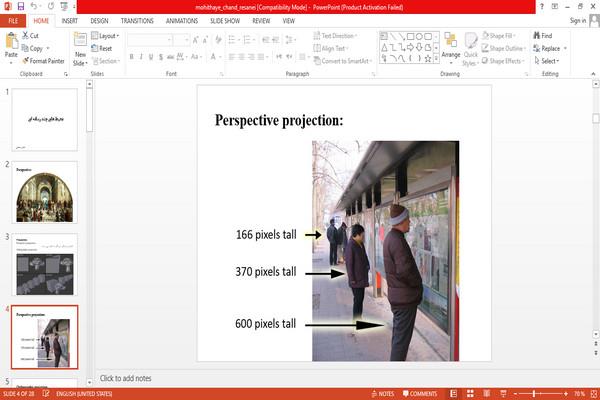Fit slide to current window icon

coord(594,393)
